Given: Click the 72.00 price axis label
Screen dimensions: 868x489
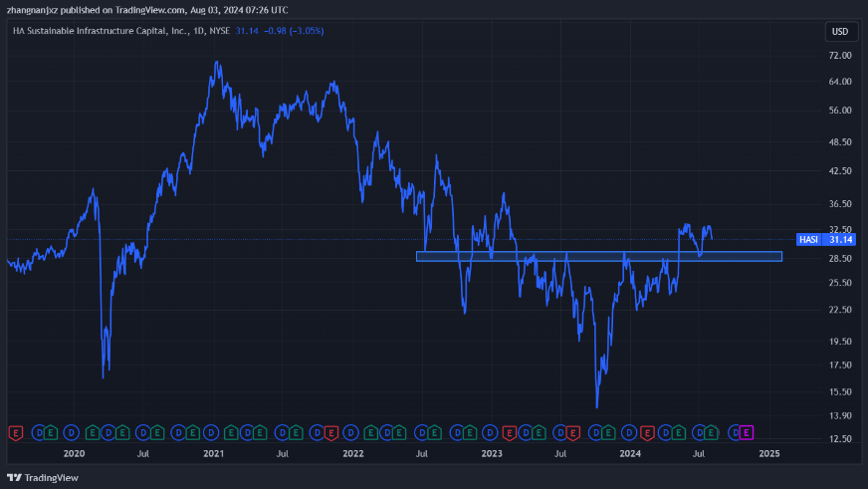Looking at the screenshot, I should tap(840, 56).
